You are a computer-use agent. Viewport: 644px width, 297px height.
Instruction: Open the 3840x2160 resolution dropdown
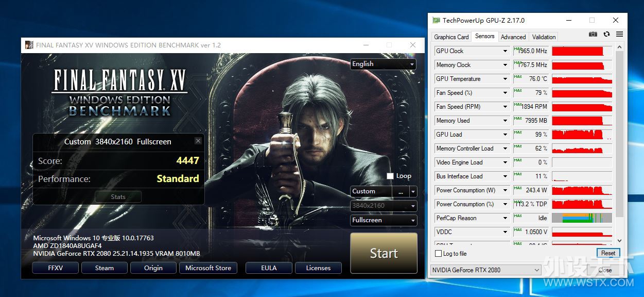pos(383,206)
